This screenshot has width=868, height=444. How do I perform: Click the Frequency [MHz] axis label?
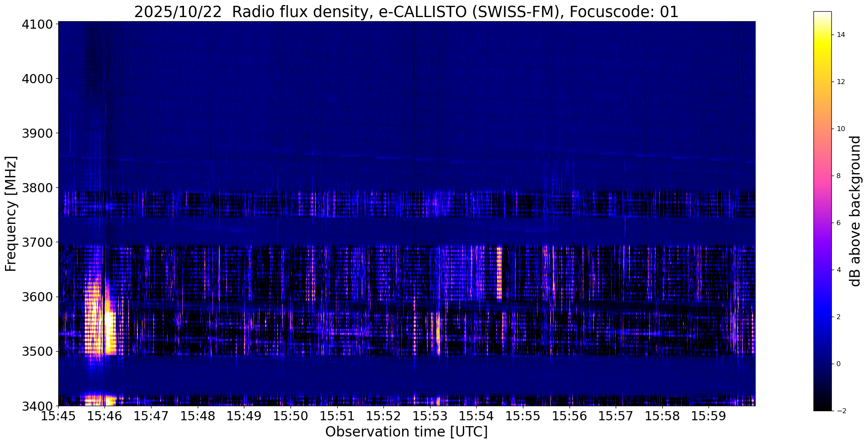click(11, 213)
